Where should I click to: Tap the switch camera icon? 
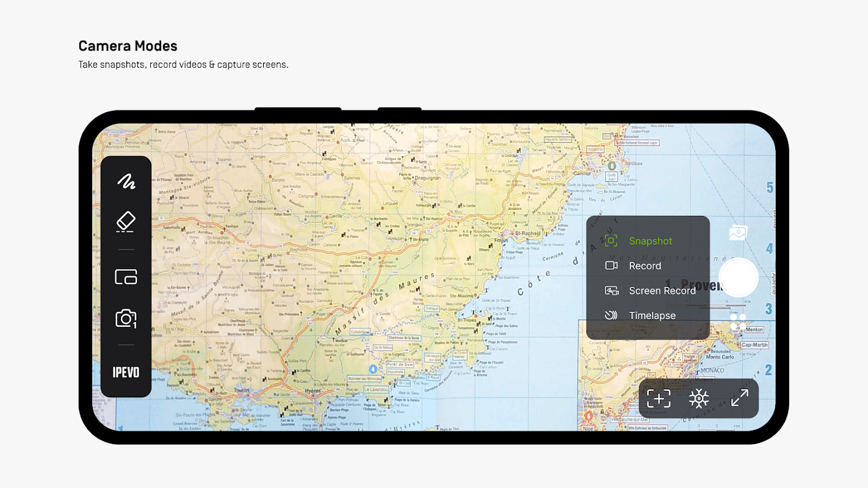click(126, 318)
